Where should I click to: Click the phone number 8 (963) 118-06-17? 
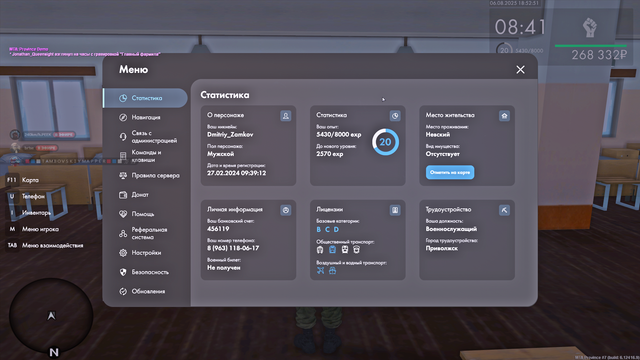(x=233, y=248)
